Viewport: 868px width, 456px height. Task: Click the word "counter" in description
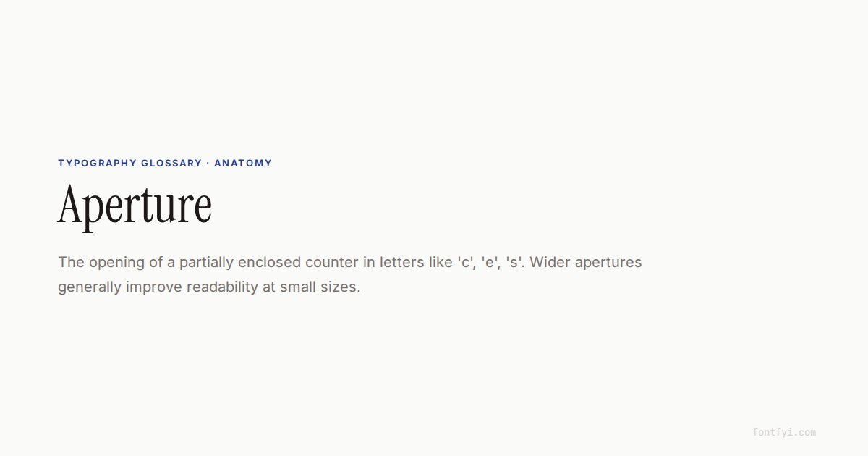click(333, 262)
